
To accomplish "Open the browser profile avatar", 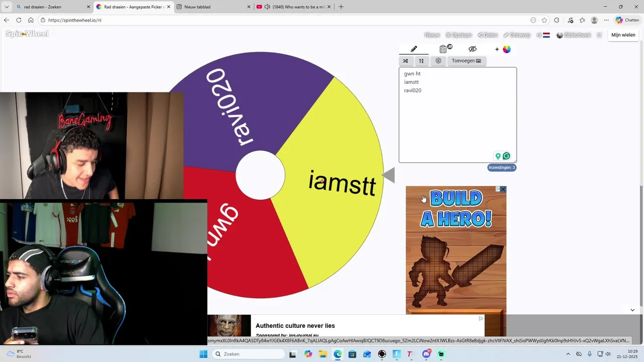I will click(594, 20).
